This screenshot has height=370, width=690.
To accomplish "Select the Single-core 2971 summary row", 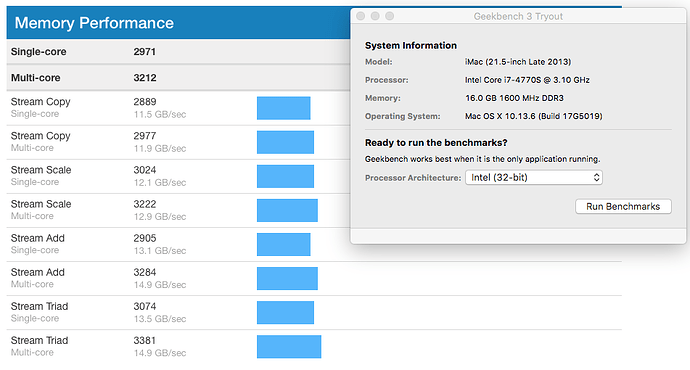I will tap(178, 51).
